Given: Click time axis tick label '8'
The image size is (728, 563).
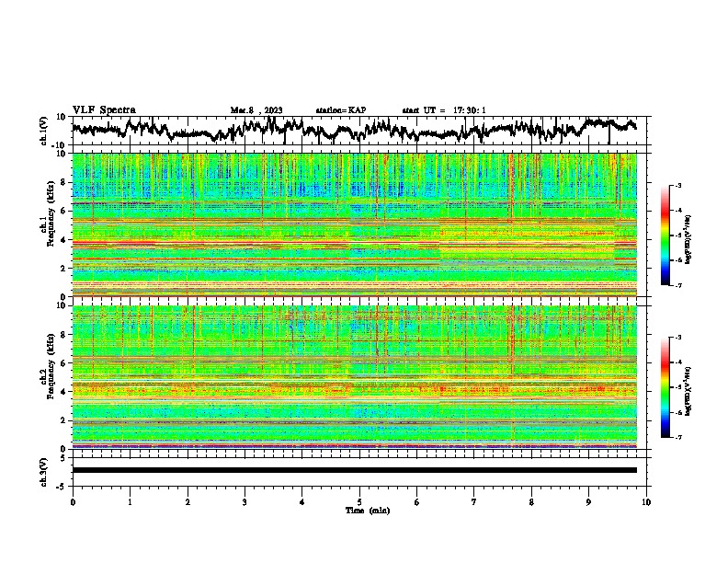Looking at the screenshot, I should [531, 502].
